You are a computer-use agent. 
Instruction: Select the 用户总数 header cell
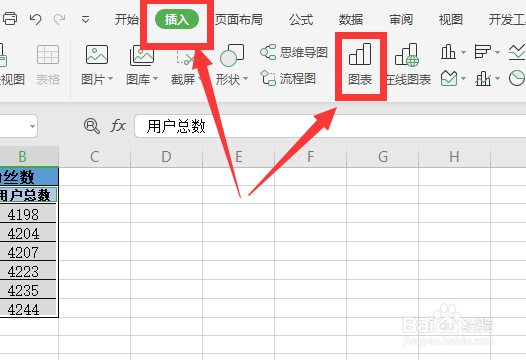tap(29, 195)
